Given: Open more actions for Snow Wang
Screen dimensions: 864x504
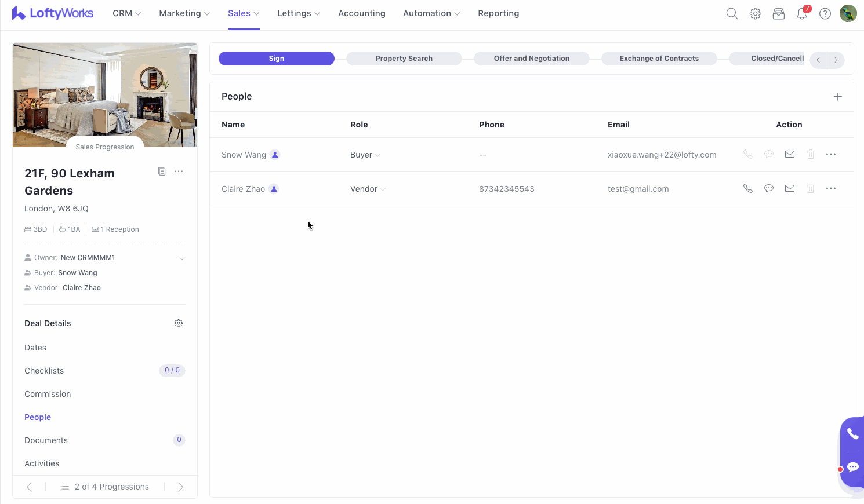Looking at the screenshot, I should pos(831,154).
